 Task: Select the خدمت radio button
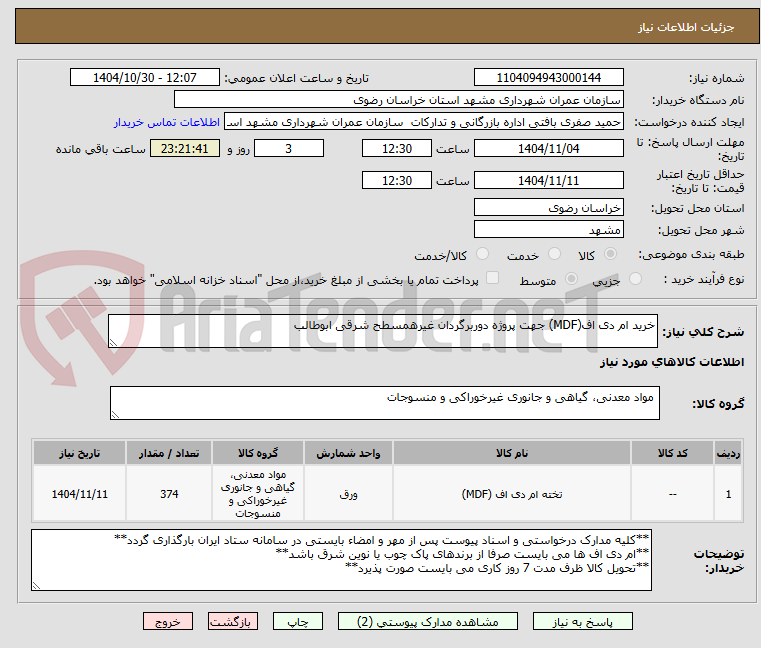[x=554, y=254]
